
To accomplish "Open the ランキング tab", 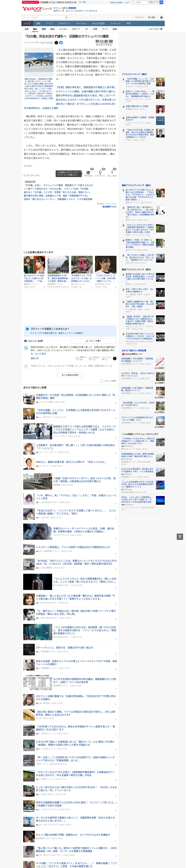I will (115, 24).
